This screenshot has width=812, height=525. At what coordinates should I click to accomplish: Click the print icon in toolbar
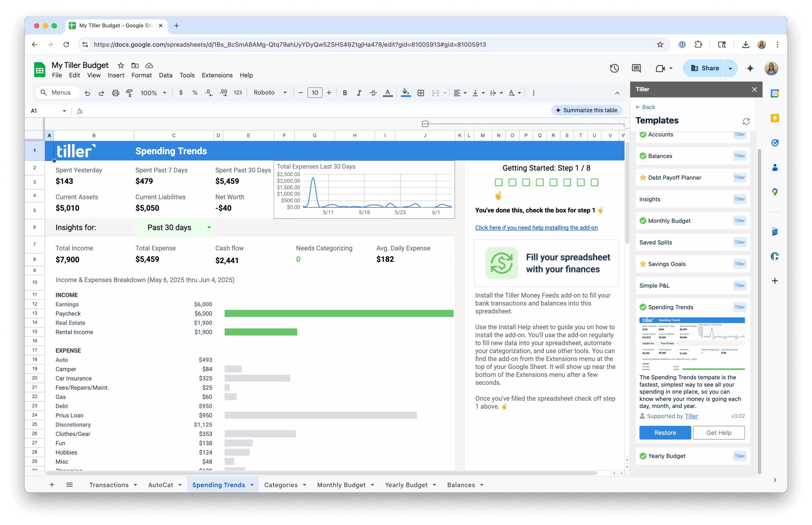115,93
